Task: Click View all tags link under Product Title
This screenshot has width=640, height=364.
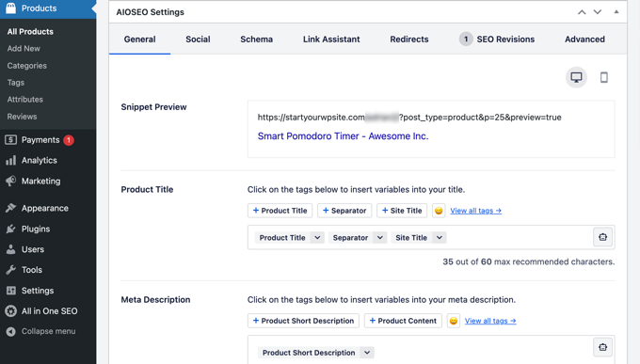Action: pyautogui.click(x=476, y=211)
